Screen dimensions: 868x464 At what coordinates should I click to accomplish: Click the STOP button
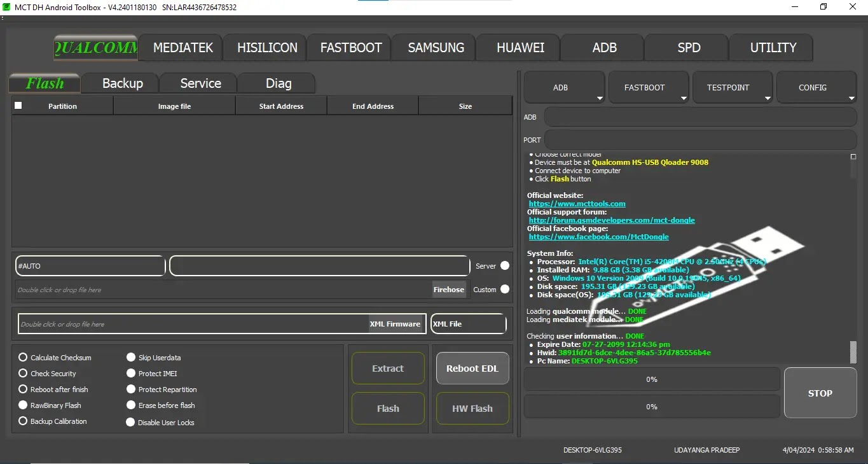pyautogui.click(x=820, y=393)
